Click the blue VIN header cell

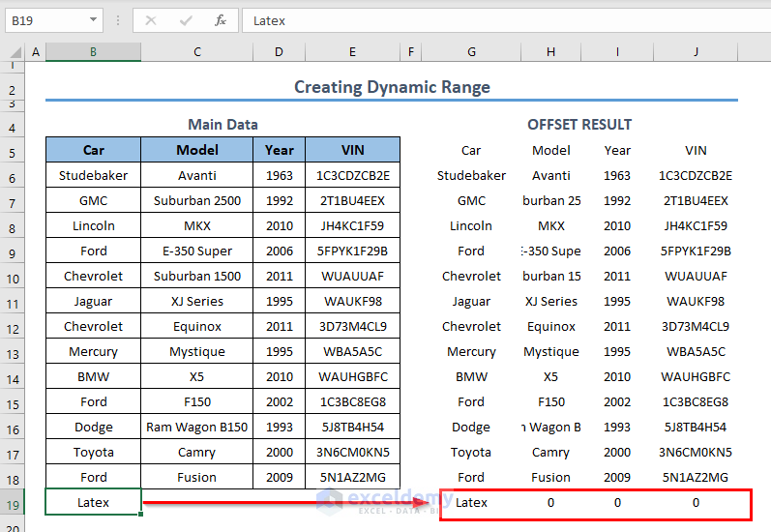coord(352,150)
